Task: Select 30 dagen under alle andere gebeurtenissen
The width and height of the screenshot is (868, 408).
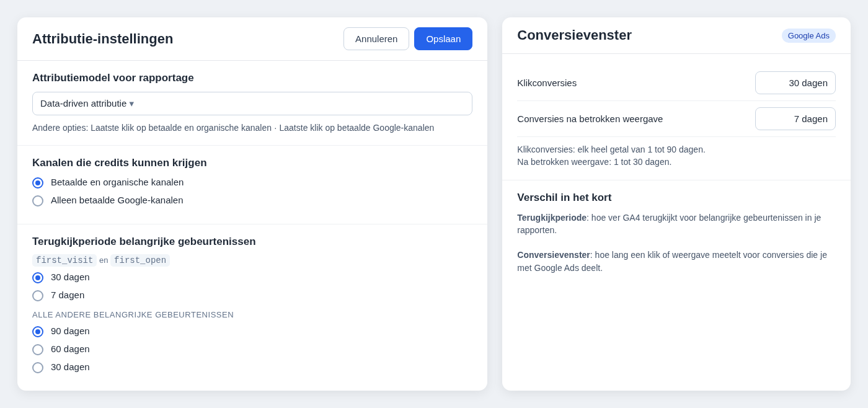Action: pos(38,368)
